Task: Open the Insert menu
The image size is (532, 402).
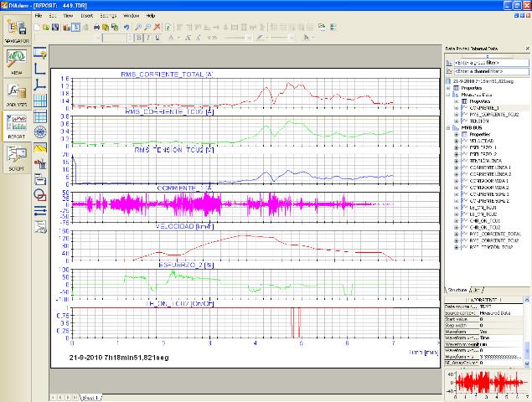Action: [x=87, y=16]
